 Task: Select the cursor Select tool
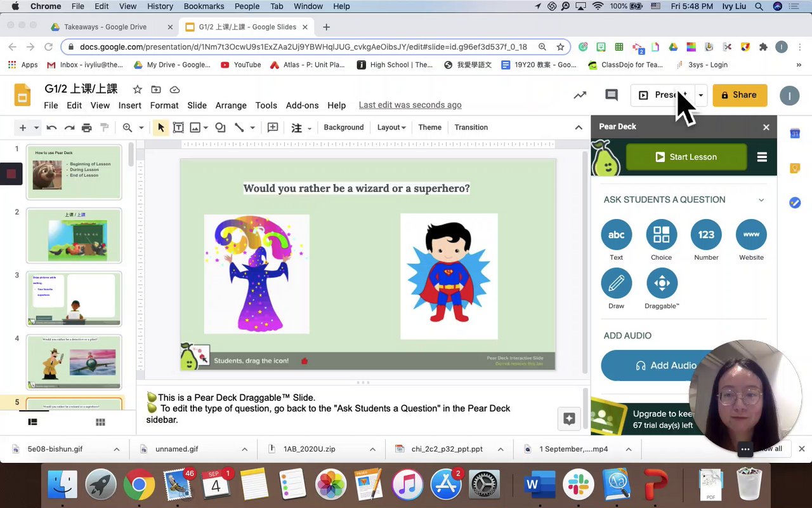[x=160, y=128]
